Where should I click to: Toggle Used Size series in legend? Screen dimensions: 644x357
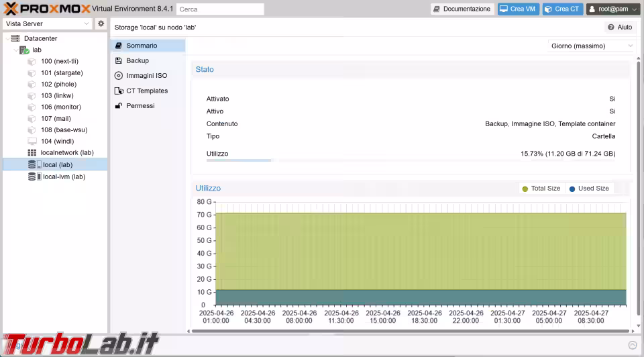tap(590, 188)
